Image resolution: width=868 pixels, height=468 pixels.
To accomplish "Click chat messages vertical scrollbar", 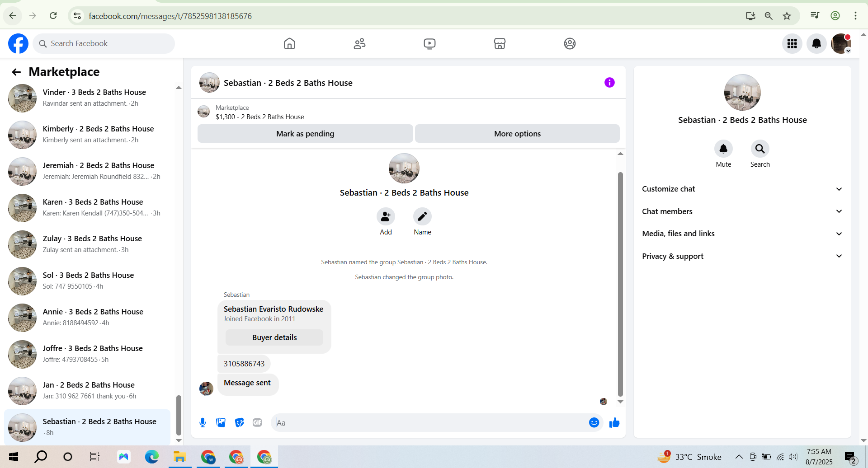I will tap(620, 284).
